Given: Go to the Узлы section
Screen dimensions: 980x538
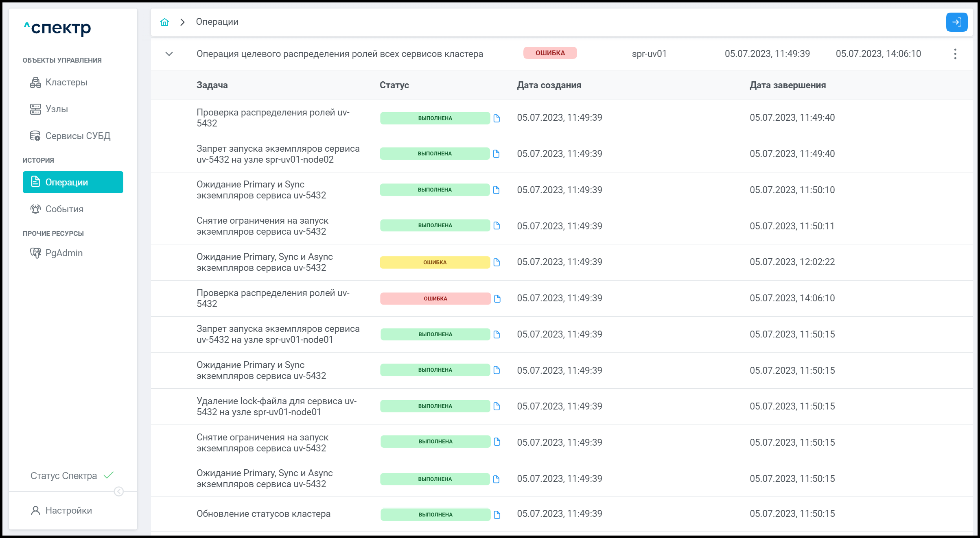Looking at the screenshot, I should pyautogui.click(x=57, y=109).
